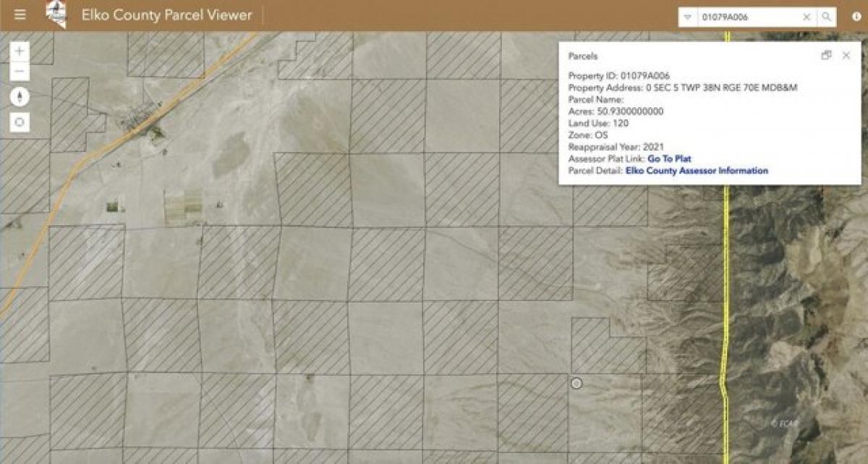
Task: Click the Elko County logo
Action: coord(56,14)
